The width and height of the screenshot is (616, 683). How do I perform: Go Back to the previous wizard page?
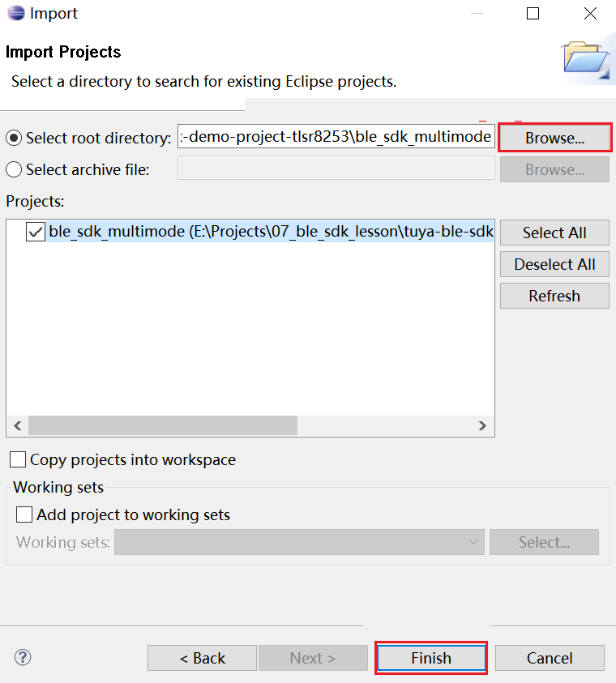click(202, 658)
